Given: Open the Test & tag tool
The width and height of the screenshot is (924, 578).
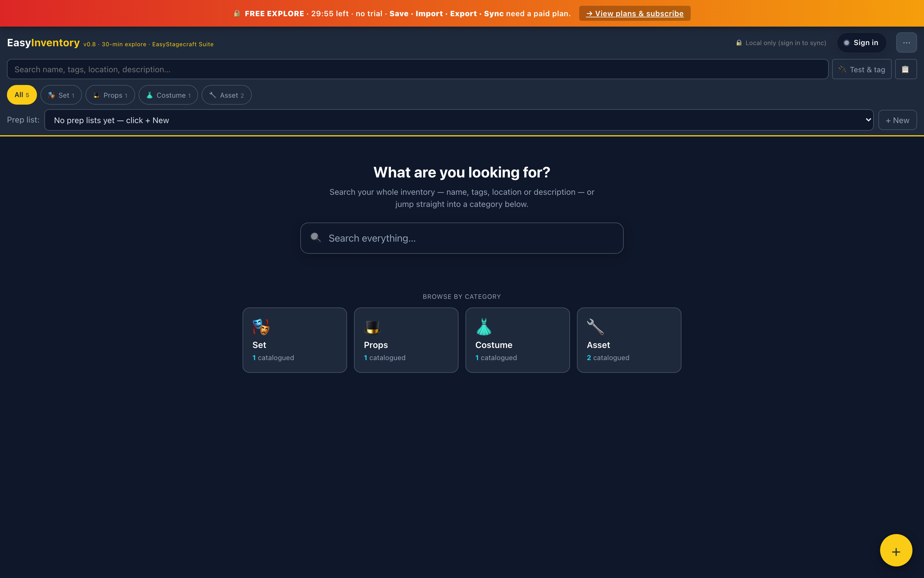Looking at the screenshot, I should [862, 69].
